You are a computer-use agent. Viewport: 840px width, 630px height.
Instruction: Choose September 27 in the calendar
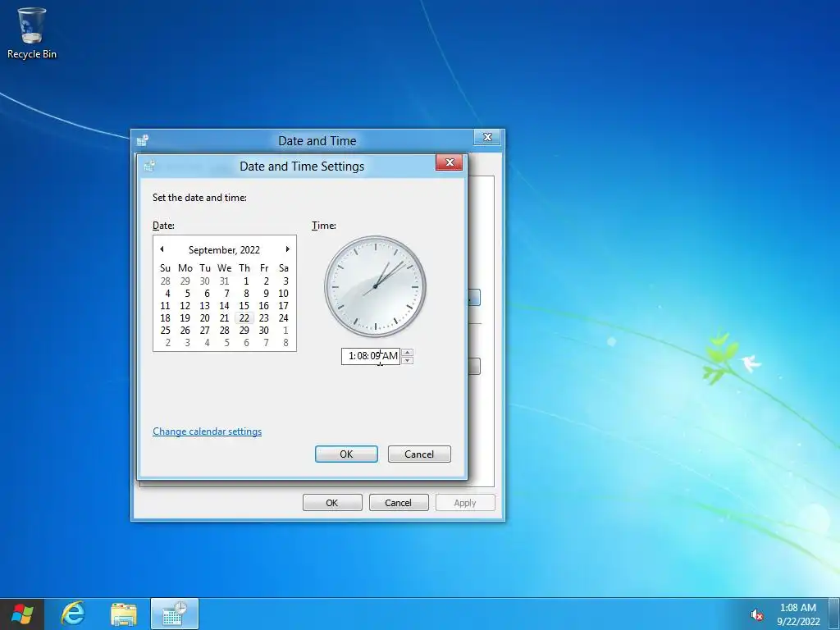(x=204, y=330)
